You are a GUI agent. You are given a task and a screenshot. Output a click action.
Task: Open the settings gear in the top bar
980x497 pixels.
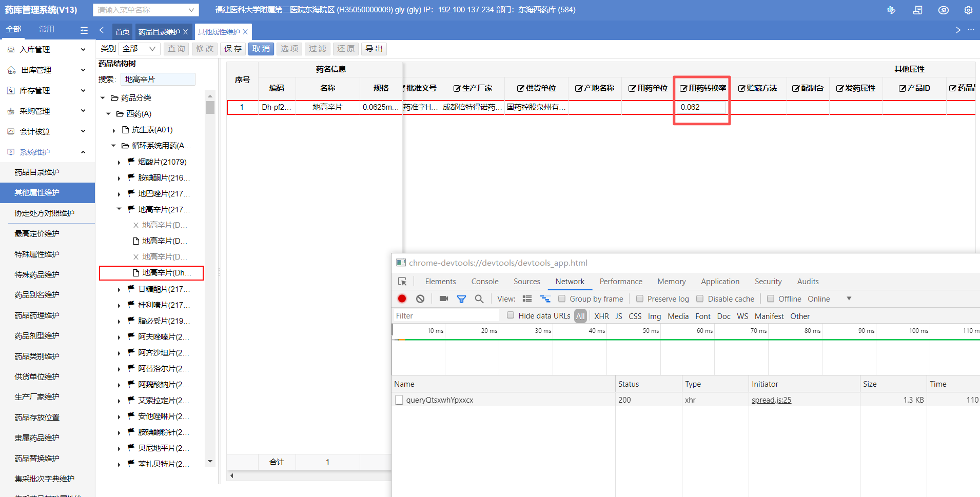click(968, 10)
